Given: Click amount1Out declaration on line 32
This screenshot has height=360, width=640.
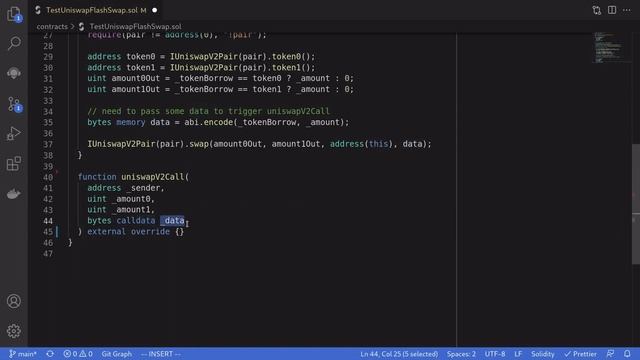Looking at the screenshot, I should point(136,89).
